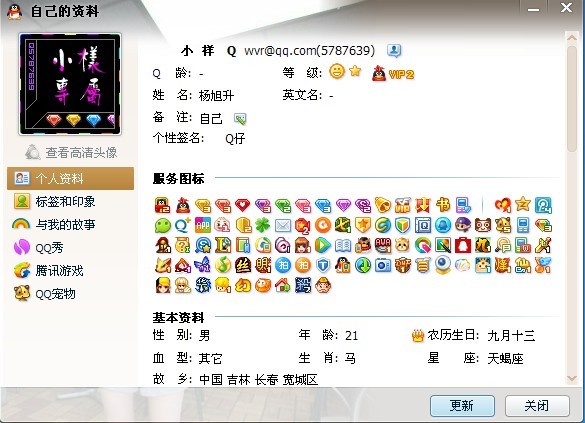The width and height of the screenshot is (585, 423).
Task: Click the AVA game service icon
Action: coord(383,245)
